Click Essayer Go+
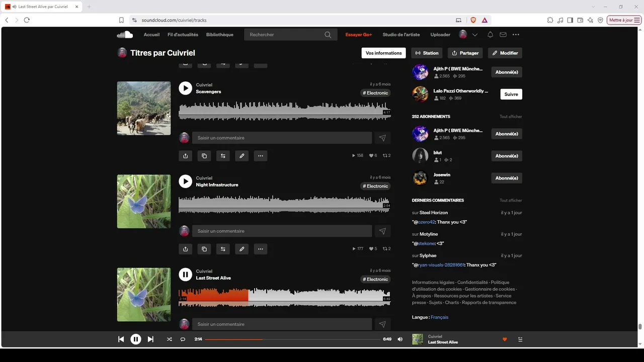644x362 pixels. (359, 35)
